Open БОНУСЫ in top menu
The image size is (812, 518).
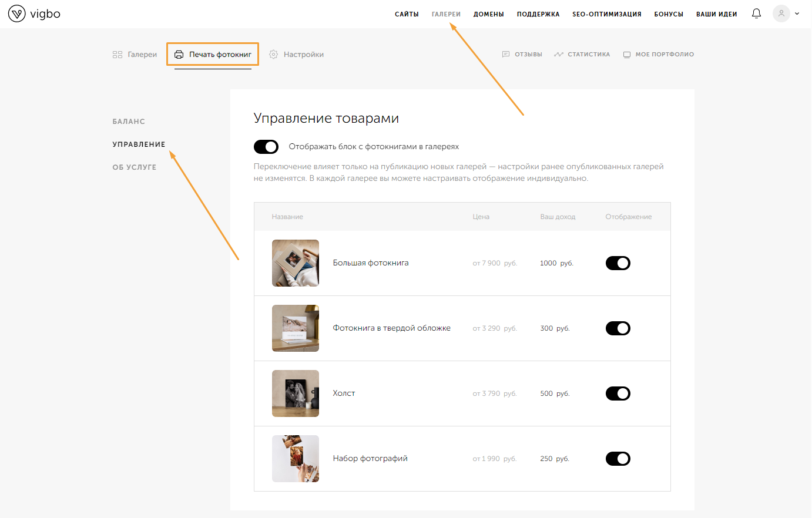(x=669, y=14)
